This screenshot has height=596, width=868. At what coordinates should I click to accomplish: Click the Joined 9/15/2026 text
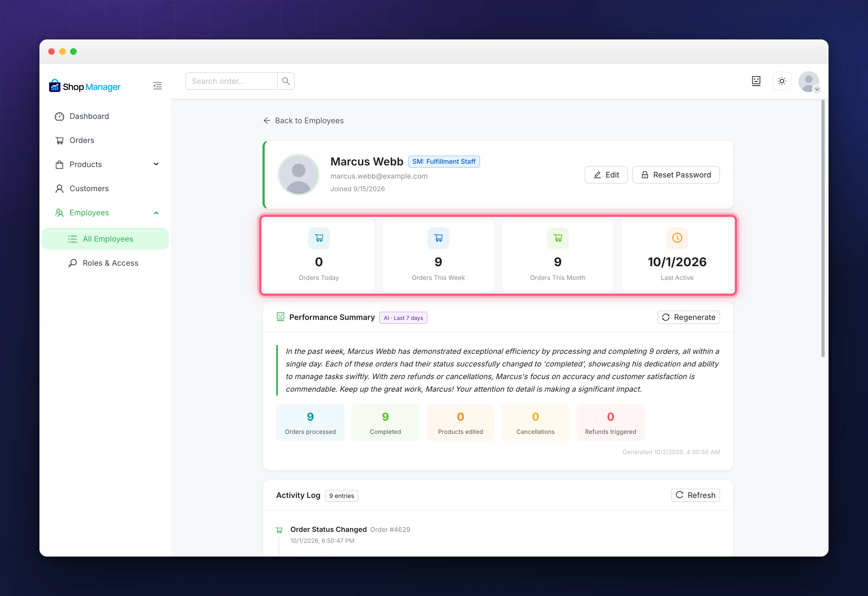coord(358,189)
